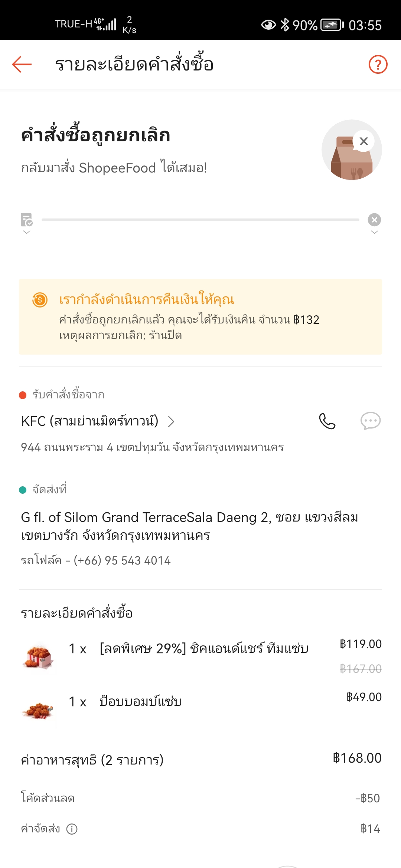Expand order placed step chevron
Screen dimensions: 401x868
pyautogui.click(x=26, y=232)
